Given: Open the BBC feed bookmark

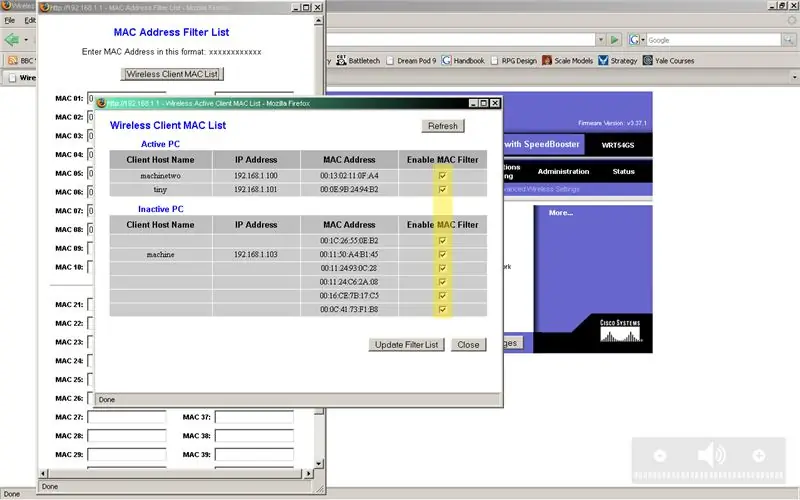Looking at the screenshot, I should [x=21, y=61].
